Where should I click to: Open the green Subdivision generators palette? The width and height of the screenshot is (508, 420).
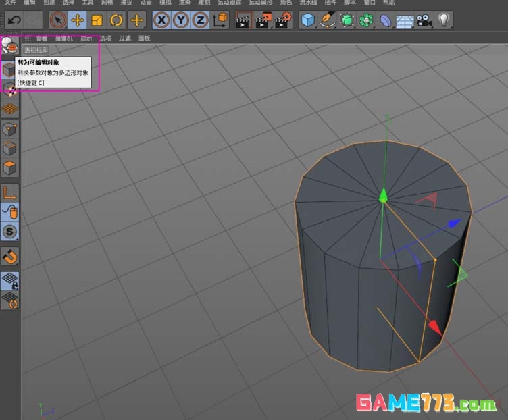pos(347,20)
